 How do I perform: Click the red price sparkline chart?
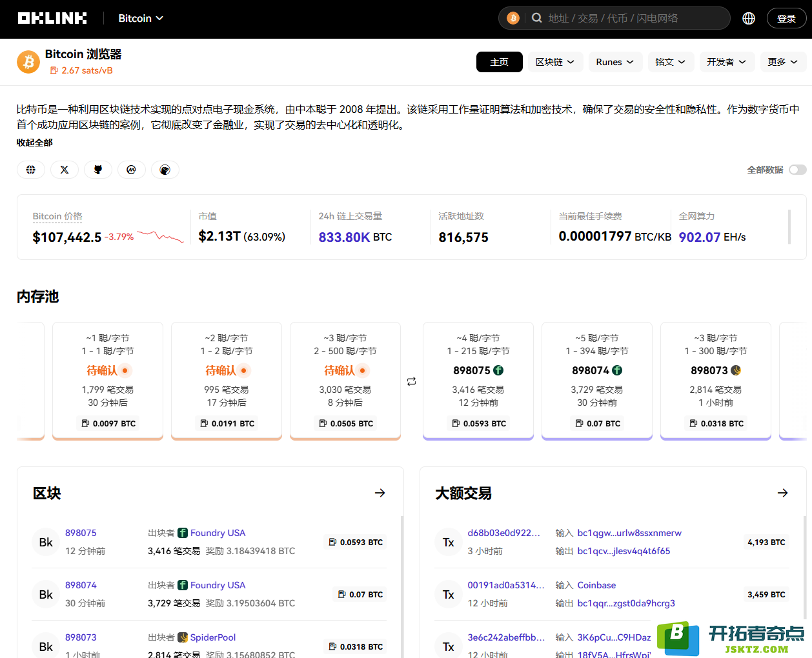tap(161, 237)
